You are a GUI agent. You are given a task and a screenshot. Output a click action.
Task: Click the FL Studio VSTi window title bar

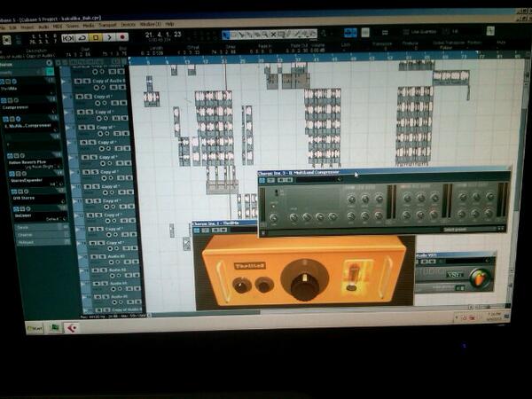click(x=455, y=254)
